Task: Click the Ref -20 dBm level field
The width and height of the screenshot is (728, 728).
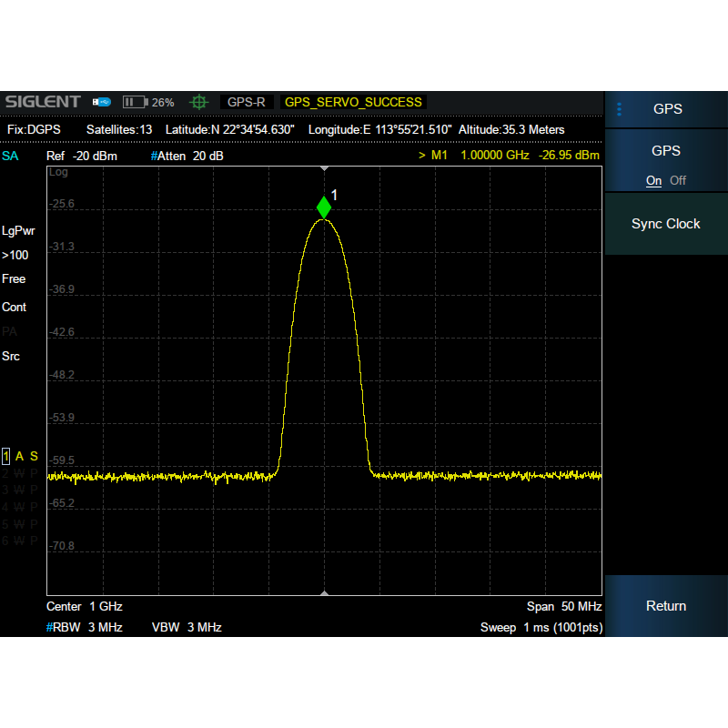Action: [82, 156]
